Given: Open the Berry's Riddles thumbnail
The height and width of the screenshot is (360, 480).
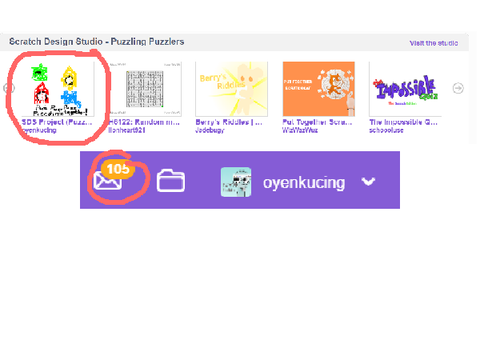Looking at the screenshot, I should [232, 89].
